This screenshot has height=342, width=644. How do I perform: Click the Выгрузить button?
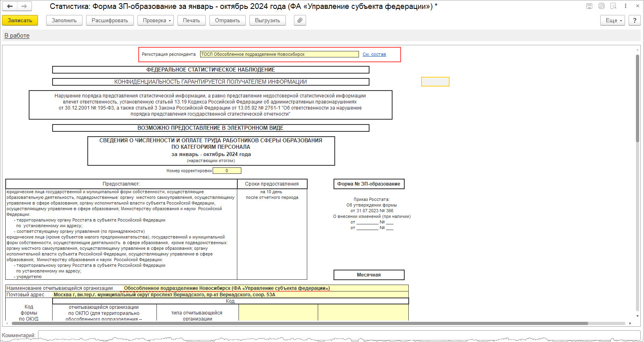[x=268, y=20]
